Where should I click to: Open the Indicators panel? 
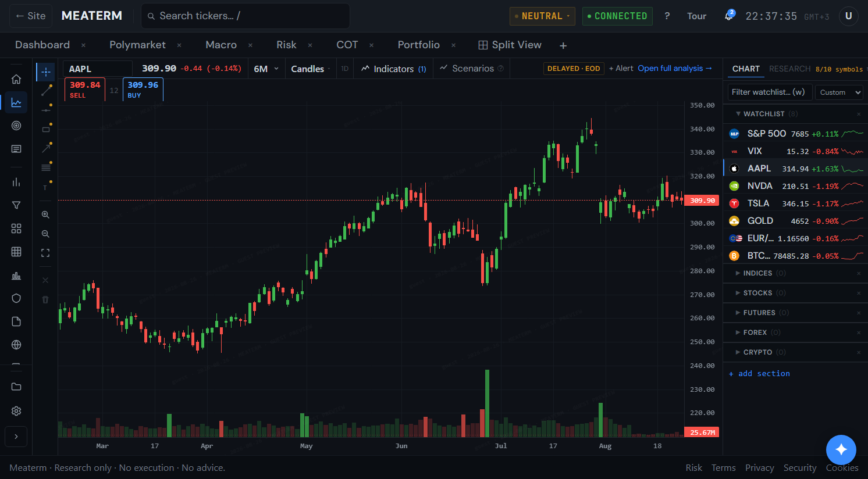click(394, 69)
